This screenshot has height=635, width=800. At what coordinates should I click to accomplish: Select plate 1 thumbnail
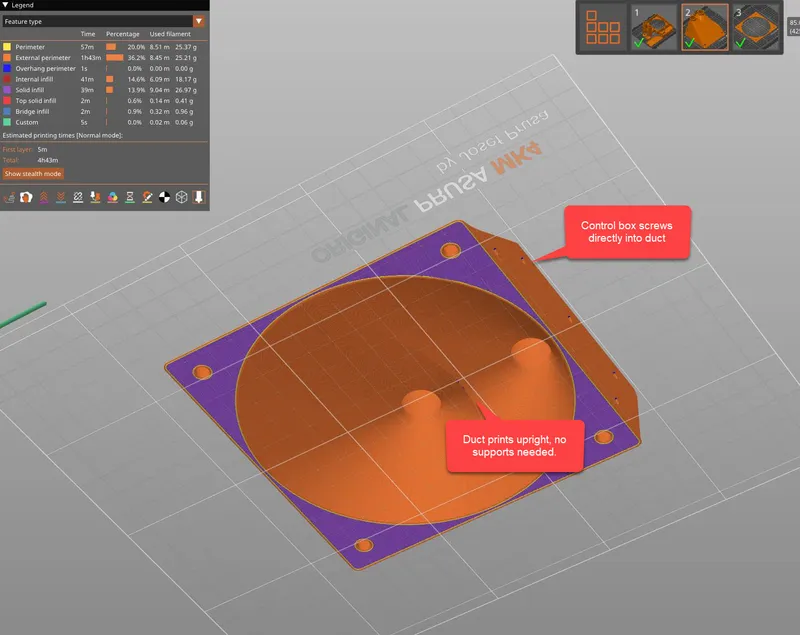(654, 28)
